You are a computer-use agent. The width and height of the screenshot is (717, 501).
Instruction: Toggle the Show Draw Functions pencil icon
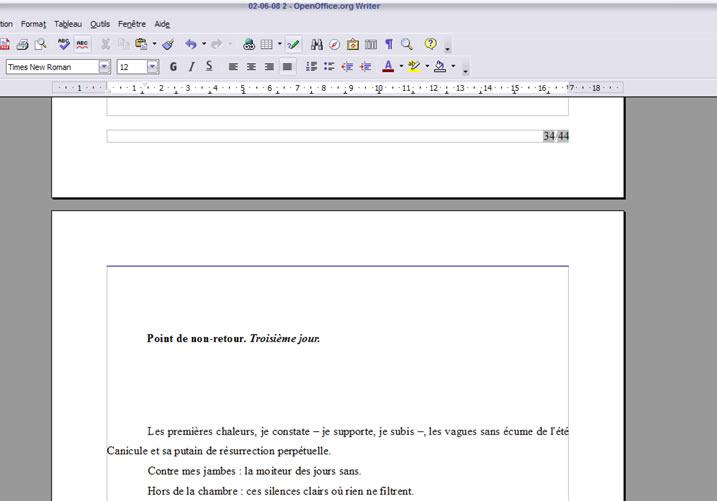[x=293, y=44]
